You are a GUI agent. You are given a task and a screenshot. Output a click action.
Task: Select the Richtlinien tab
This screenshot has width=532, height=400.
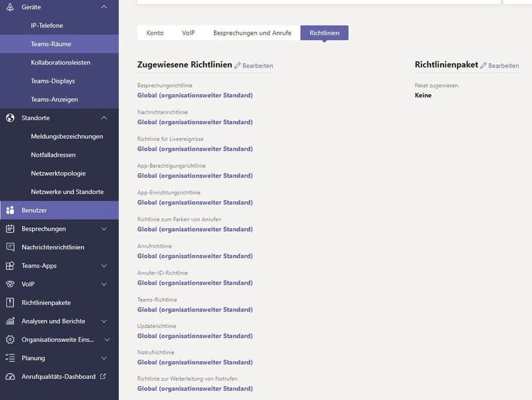tap(325, 33)
